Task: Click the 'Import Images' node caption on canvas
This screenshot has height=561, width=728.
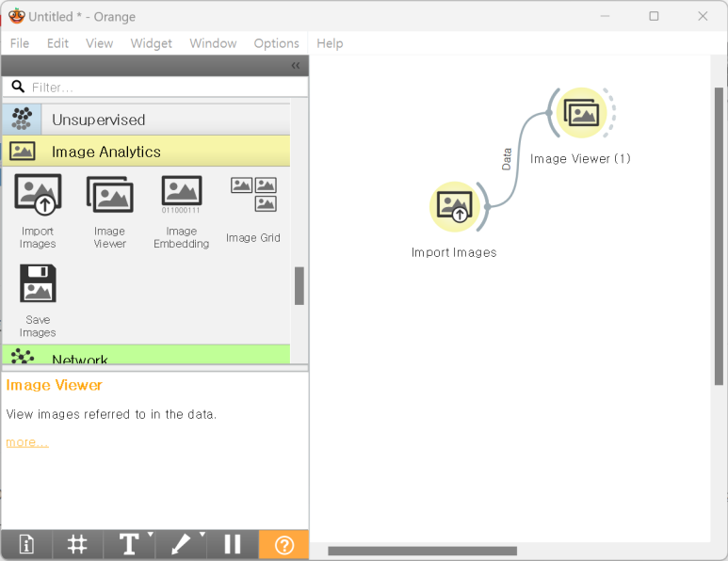Action: point(454,252)
